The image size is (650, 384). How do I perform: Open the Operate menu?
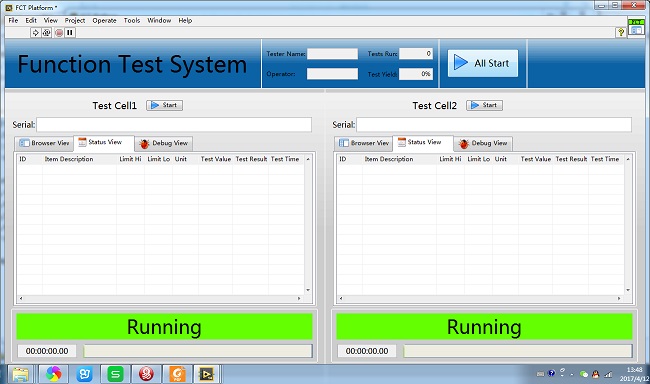pos(104,20)
